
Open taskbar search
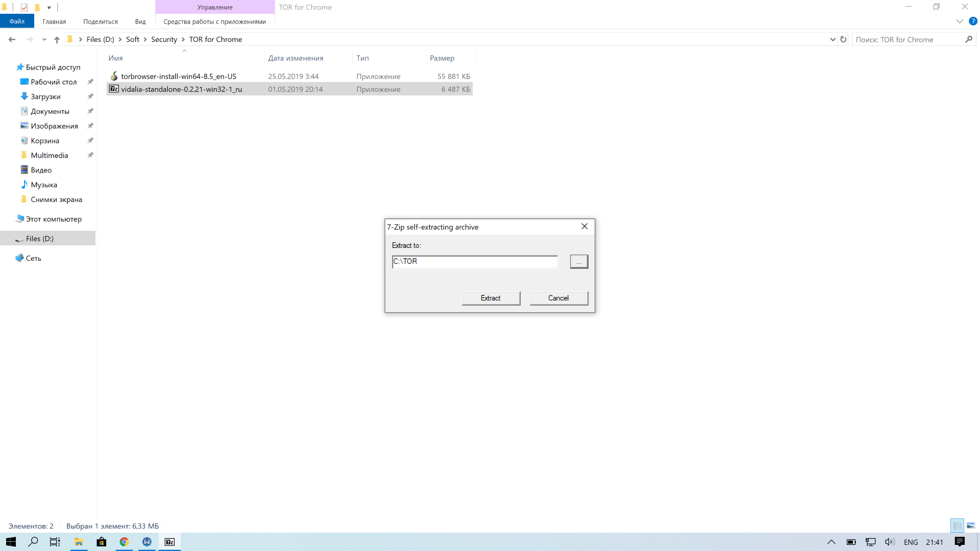pos(33,542)
